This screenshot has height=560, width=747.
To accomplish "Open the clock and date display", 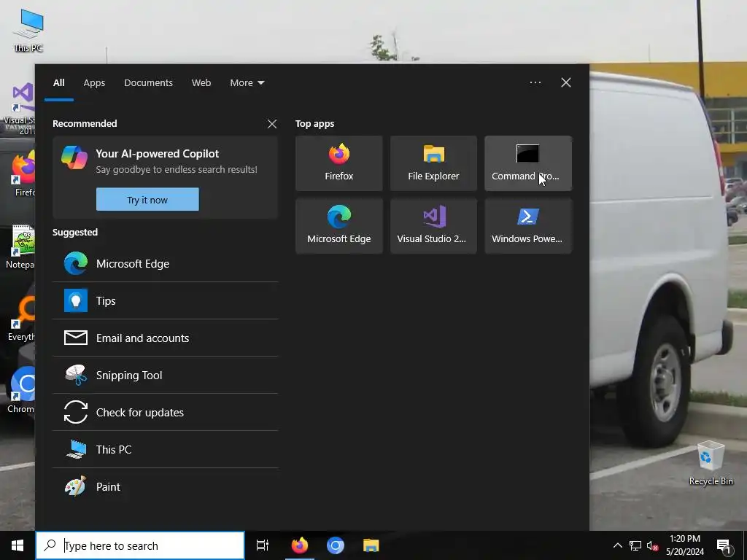I will coord(685,545).
